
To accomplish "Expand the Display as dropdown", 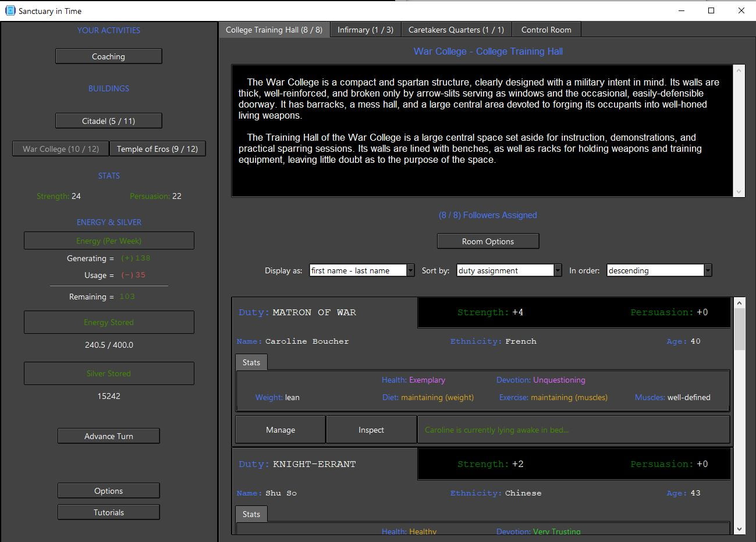I will click(410, 270).
